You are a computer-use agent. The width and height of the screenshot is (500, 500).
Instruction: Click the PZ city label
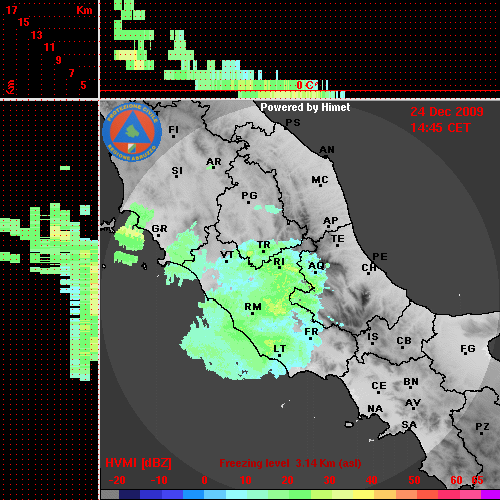pyautogui.click(x=482, y=426)
